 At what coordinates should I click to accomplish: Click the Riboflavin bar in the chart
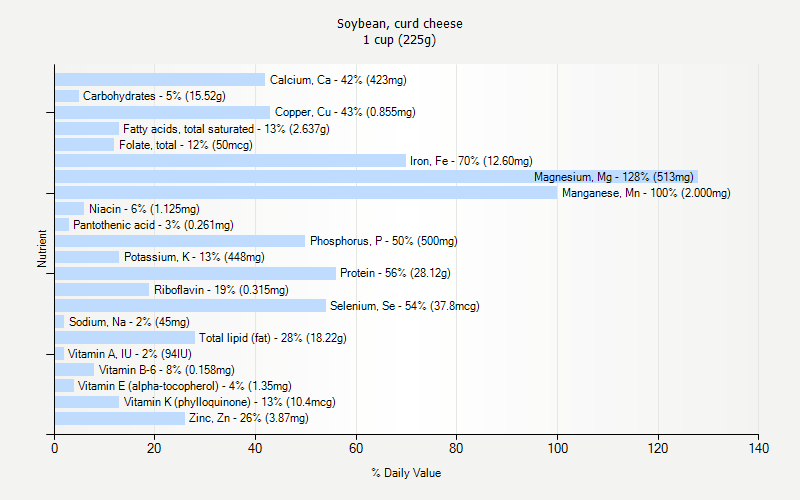tap(102, 290)
